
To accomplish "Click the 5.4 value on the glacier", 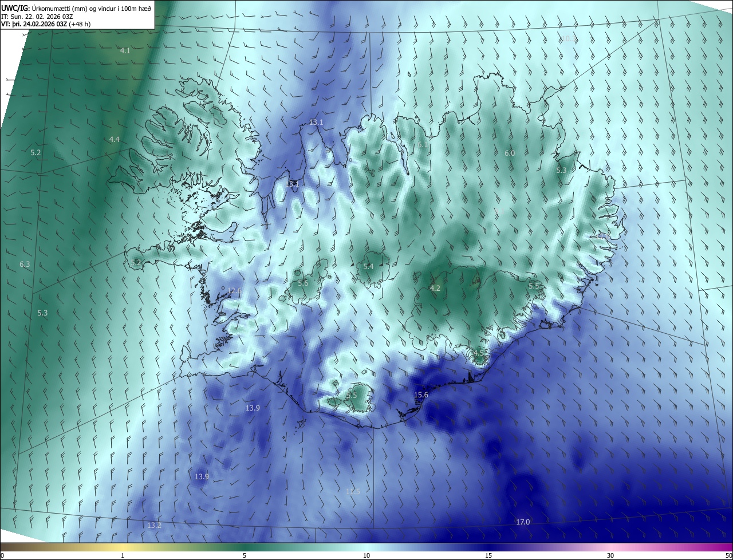I will point(368,267).
